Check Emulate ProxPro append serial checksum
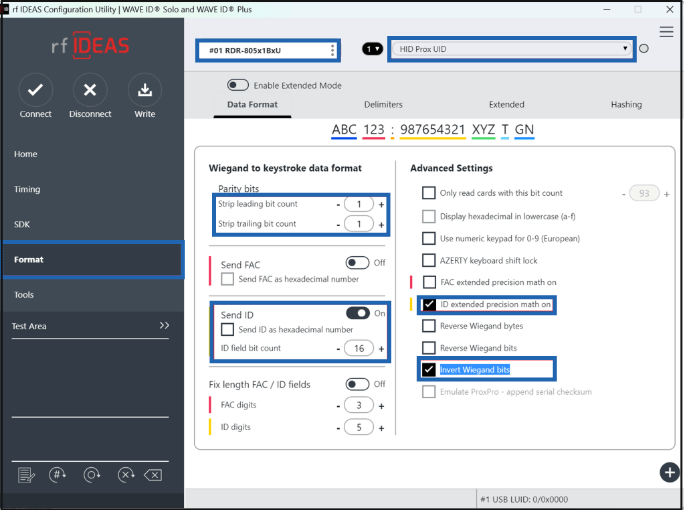Screen dimensions: 684x510 pos(429,391)
